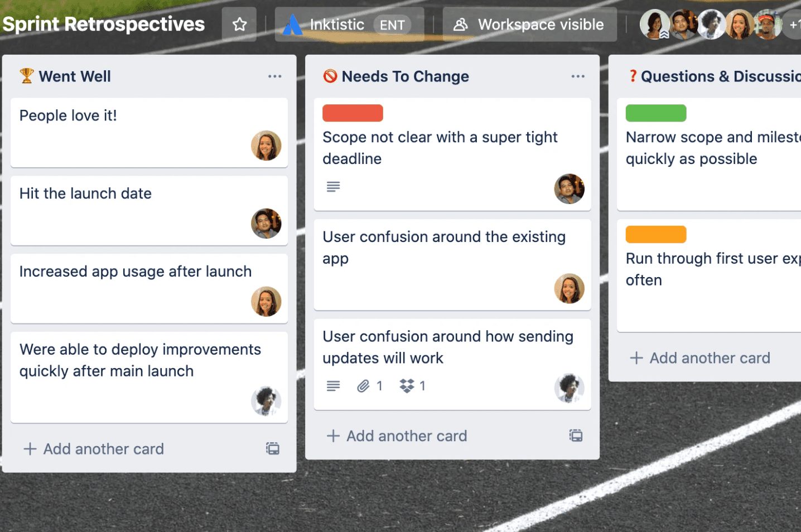
Task: Open the Needs To Change list menu
Action: coord(577,76)
